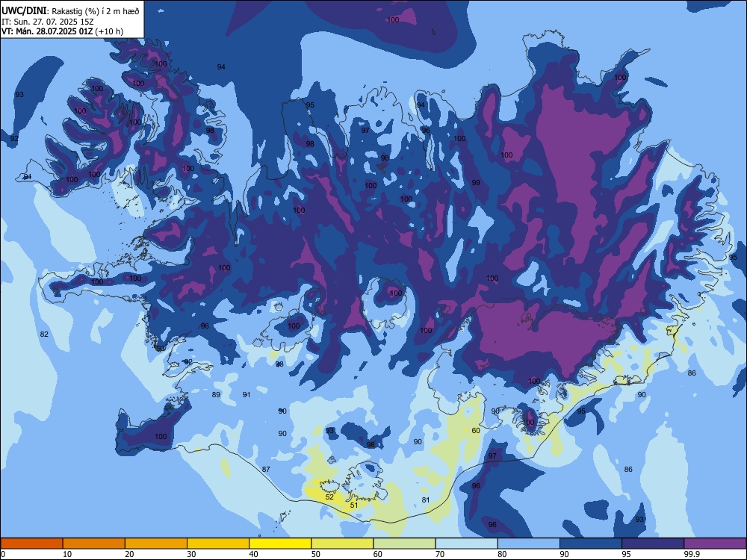This screenshot has height=560, width=747.
Task: Click the humidity value '52' on the map
Action: [x=329, y=497]
